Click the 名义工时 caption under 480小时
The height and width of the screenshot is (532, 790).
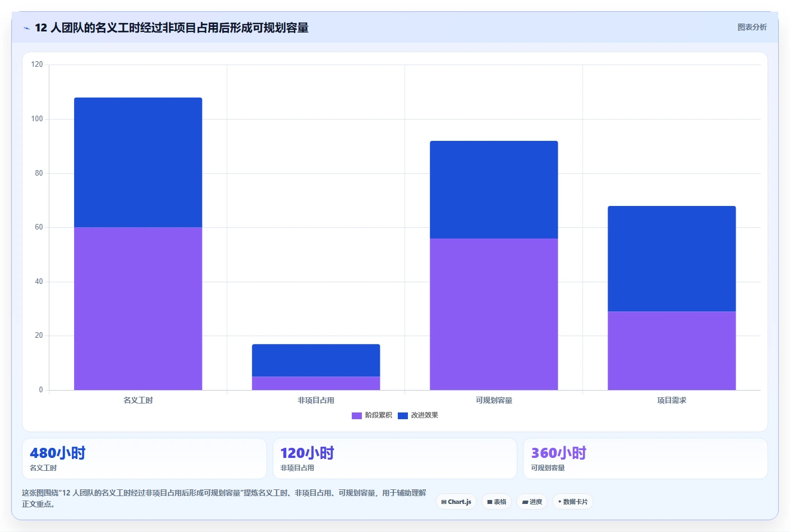43,468
